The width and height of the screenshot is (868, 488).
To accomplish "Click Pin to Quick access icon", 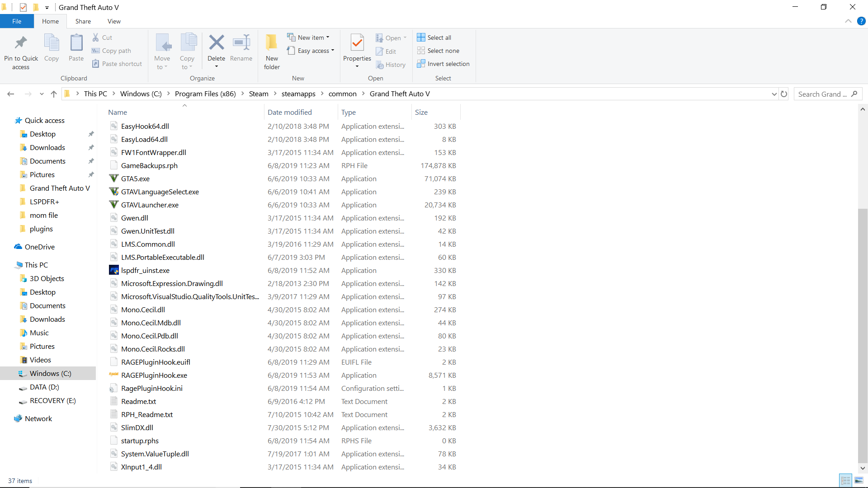I will click(x=21, y=43).
